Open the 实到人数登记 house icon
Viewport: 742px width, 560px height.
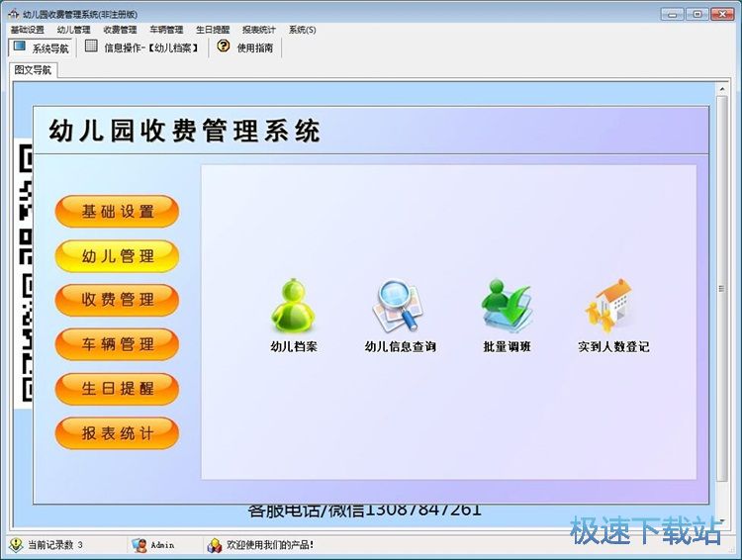pyautogui.click(x=610, y=306)
